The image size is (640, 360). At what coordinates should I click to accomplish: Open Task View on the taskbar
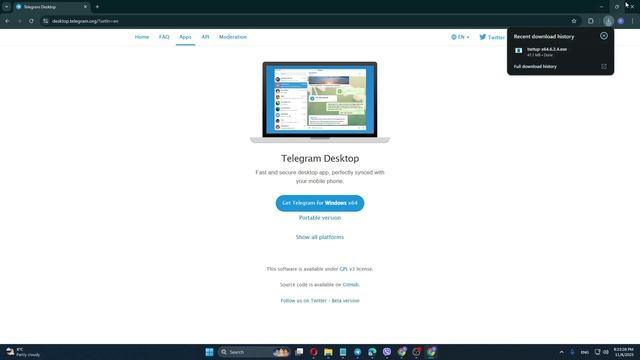(299, 352)
